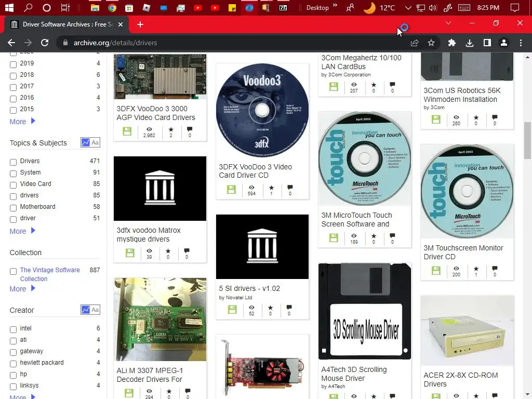The image size is (532, 399).
Task: Click the floppy icon under 3M MicroTouch Touch Screen Software
Action: tap(334, 238)
